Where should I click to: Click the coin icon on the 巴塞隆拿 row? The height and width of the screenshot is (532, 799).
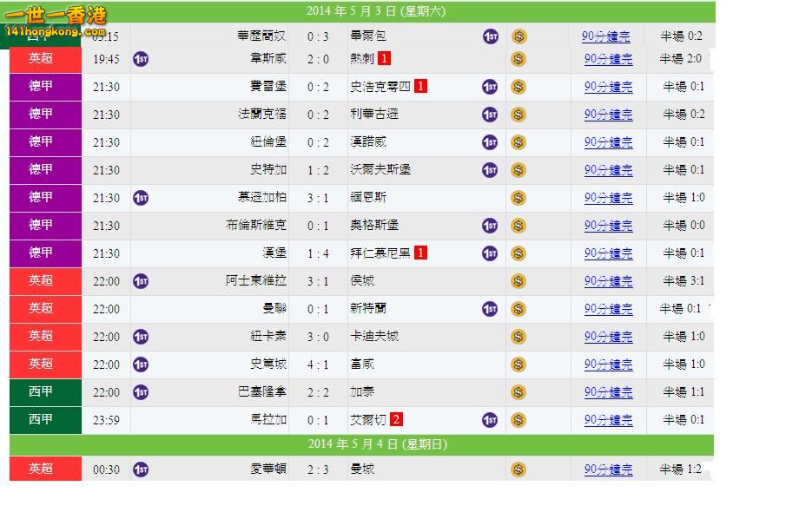[x=519, y=392]
